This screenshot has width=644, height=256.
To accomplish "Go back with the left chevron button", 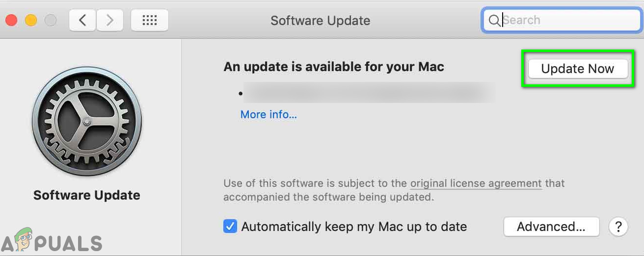I will pos(82,20).
